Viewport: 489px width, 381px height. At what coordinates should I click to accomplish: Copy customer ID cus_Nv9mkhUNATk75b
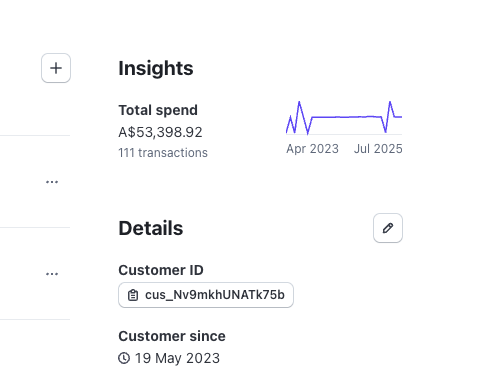pos(206,295)
